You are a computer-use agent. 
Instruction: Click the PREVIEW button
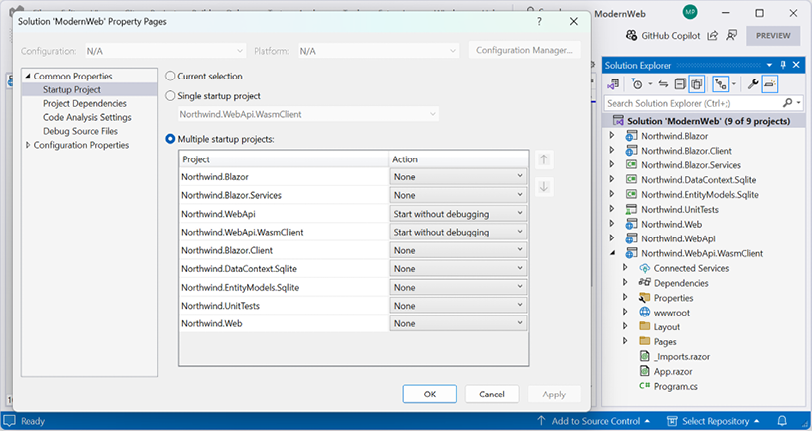pyautogui.click(x=773, y=36)
